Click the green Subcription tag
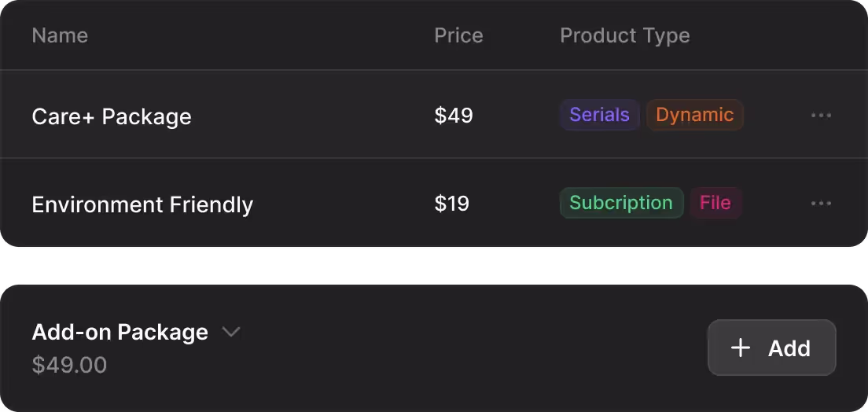 coord(621,203)
